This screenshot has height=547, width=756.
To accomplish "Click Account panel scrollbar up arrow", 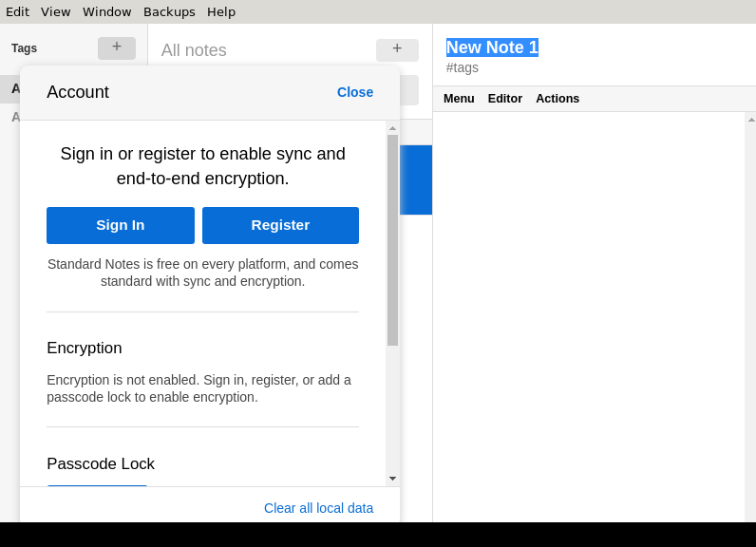I will pos(392,128).
